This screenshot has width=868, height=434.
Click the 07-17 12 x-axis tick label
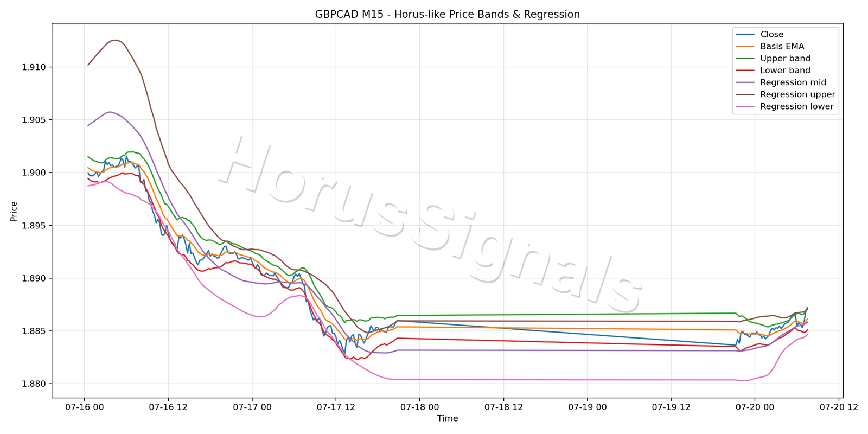pos(336,407)
